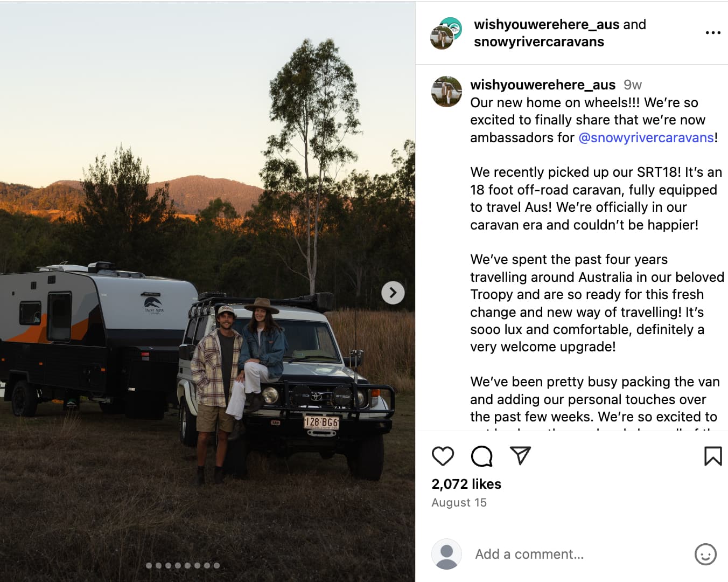The height and width of the screenshot is (582, 728).
Task: Click the shared profile avatar in the post header
Action: tap(445, 32)
